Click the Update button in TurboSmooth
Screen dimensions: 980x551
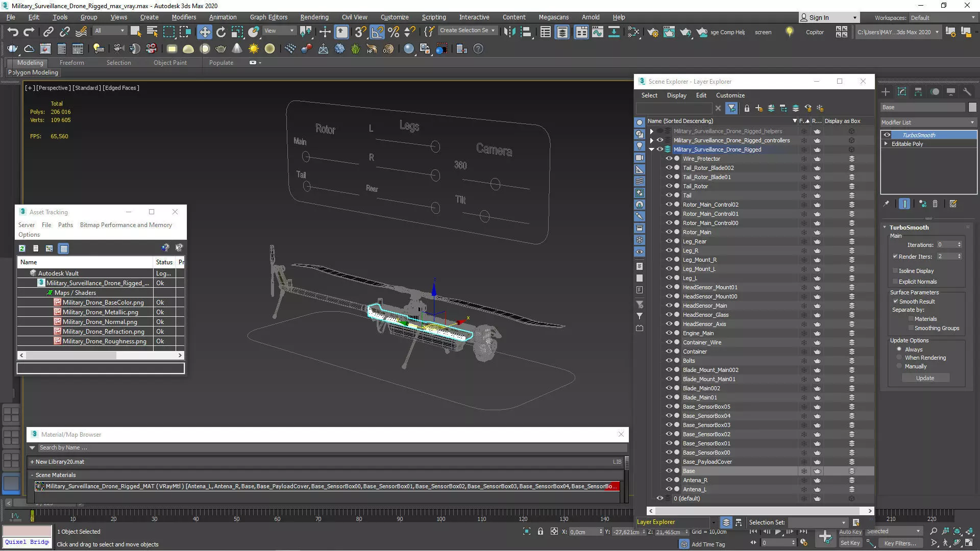click(925, 378)
